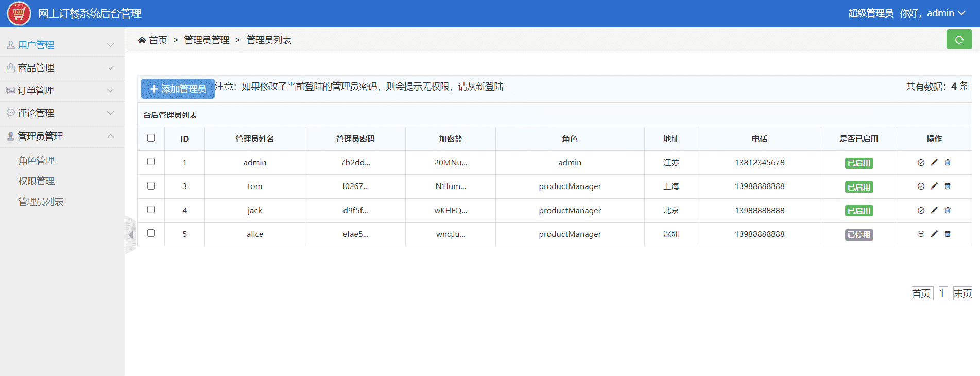Click the bag icon beside 商品管理

10,67
